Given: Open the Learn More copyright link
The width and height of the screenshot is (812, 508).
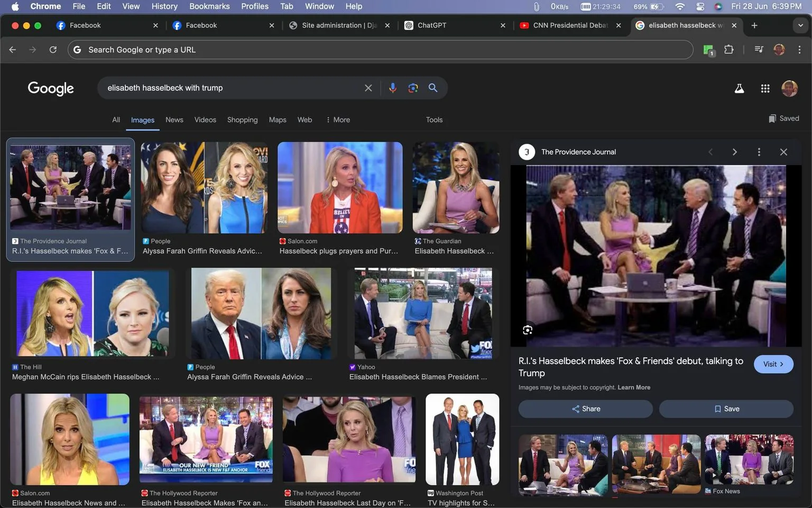Looking at the screenshot, I should (634, 387).
